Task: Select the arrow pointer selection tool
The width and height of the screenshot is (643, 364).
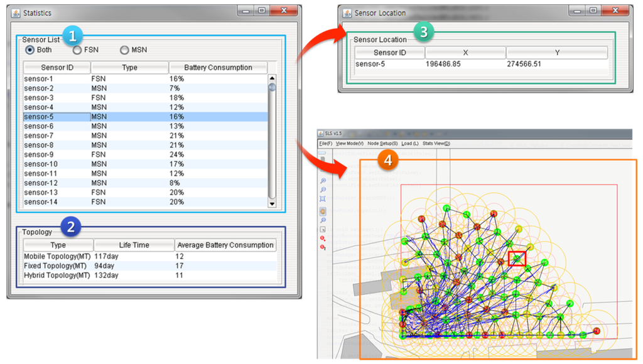Action: [323, 230]
